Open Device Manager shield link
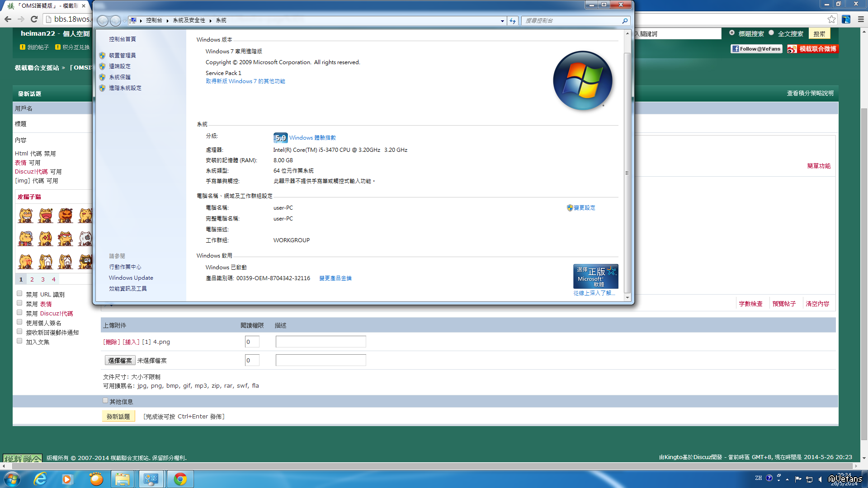Image resolution: width=868 pixels, height=488 pixels. [122, 55]
